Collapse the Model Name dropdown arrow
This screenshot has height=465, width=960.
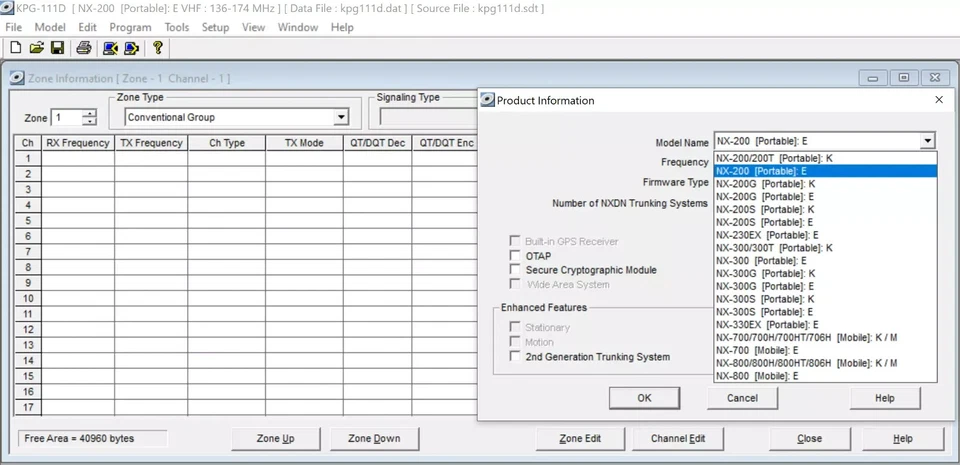[x=928, y=141]
